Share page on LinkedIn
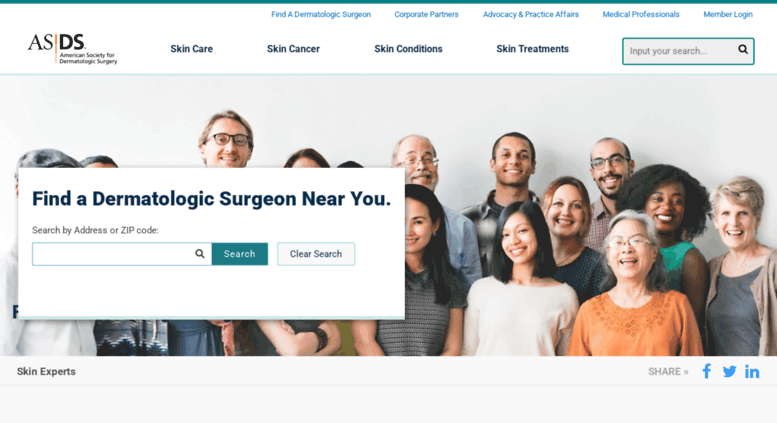Viewport: 777px width, 423px height. click(x=752, y=371)
